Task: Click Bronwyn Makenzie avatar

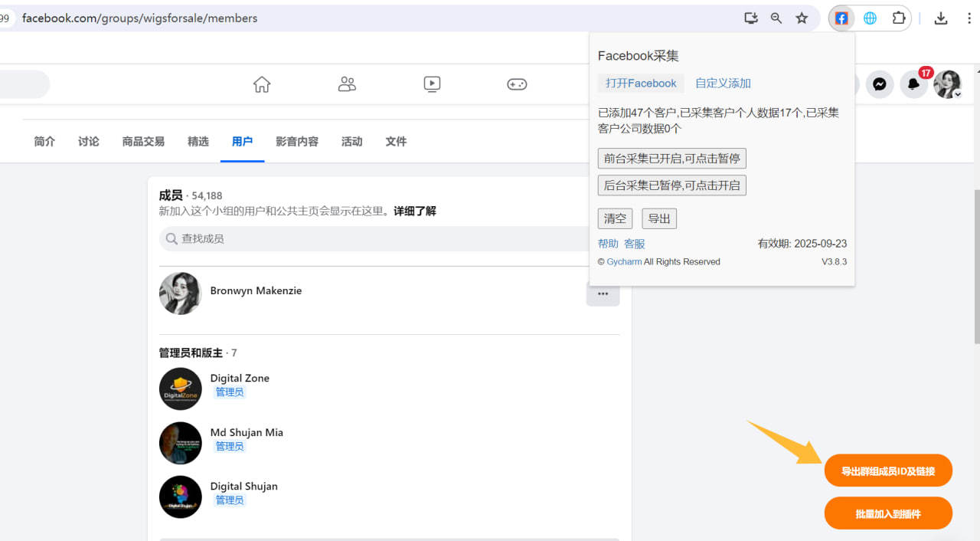Action: (181, 293)
